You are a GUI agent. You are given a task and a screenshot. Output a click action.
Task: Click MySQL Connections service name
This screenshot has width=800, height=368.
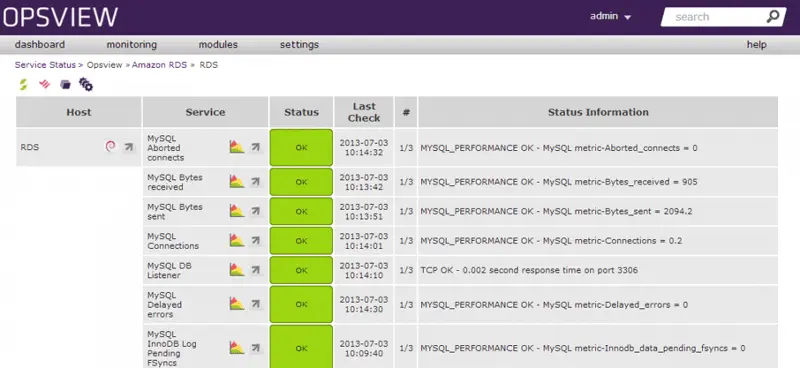(x=173, y=241)
